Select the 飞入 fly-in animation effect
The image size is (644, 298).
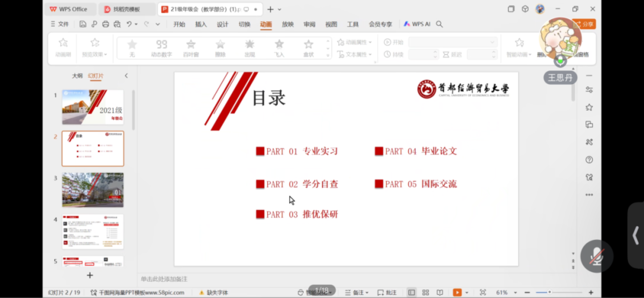click(x=279, y=48)
